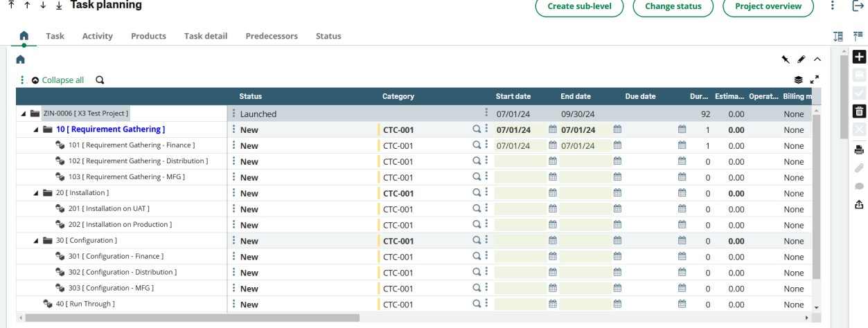Collapse the section using the up chevron
868x328 pixels.
[817, 60]
